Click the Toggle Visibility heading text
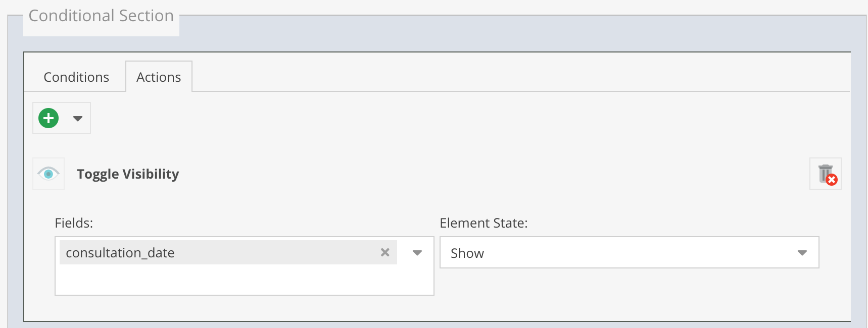The width and height of the screenshot is (868, 328). pos(128,174)
